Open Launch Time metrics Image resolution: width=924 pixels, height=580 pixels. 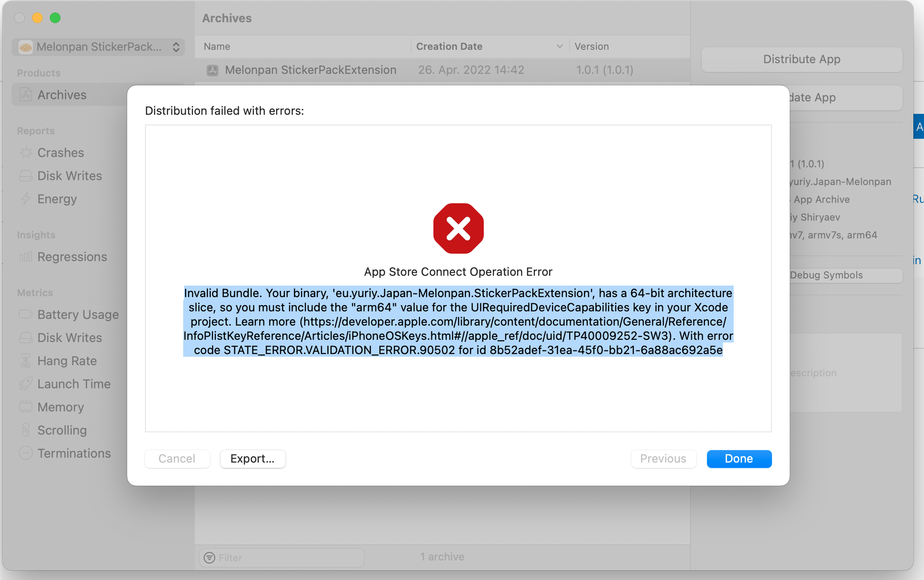[74, 384]
